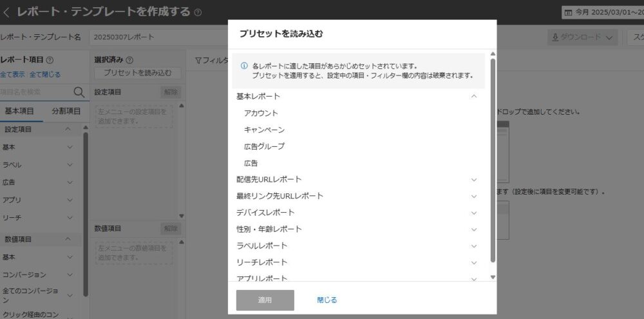The image size is (644, 319).
Task: Click the レポート・テンプレート名 input field
Action: (158, 37)
